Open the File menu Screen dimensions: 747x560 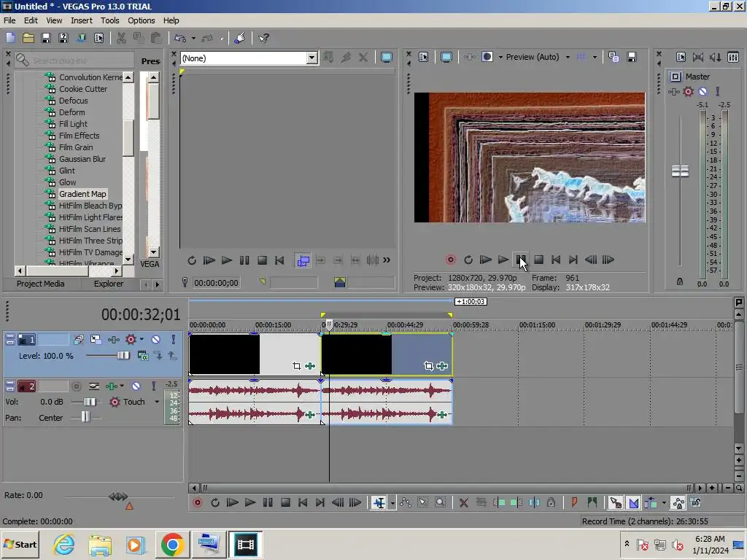(9, 20)
